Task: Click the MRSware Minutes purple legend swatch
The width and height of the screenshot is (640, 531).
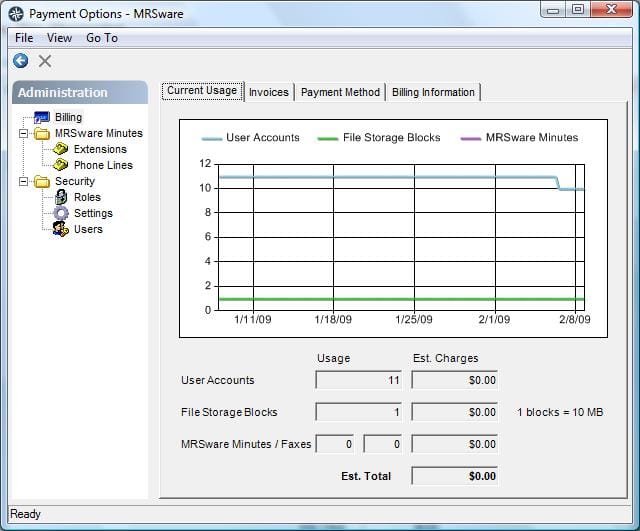Action: tap(471, 139)
